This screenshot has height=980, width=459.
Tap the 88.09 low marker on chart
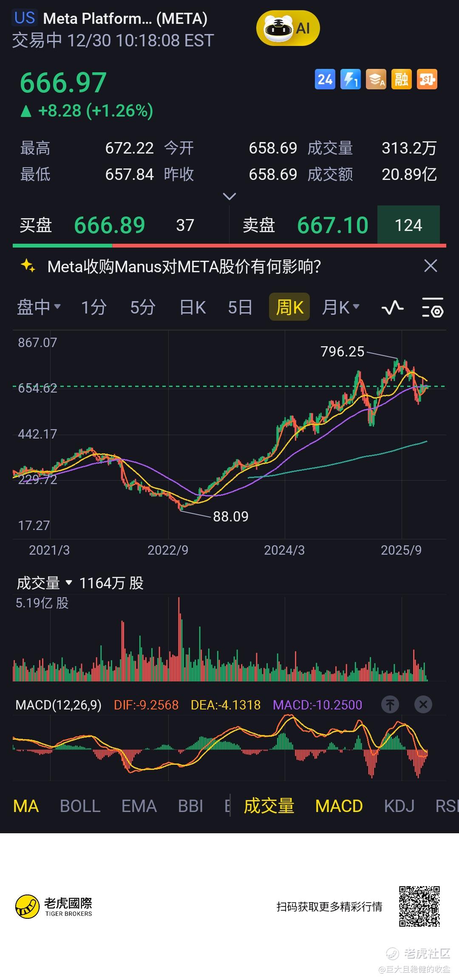click(x=230, y=516)
